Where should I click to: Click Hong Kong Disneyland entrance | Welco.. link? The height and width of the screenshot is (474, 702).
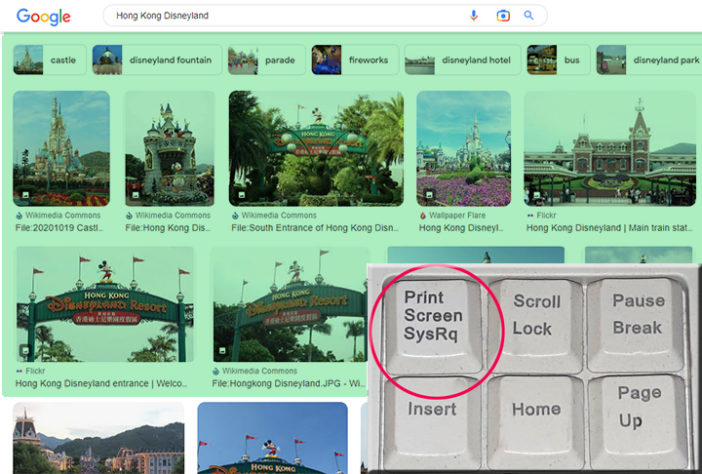101,384
